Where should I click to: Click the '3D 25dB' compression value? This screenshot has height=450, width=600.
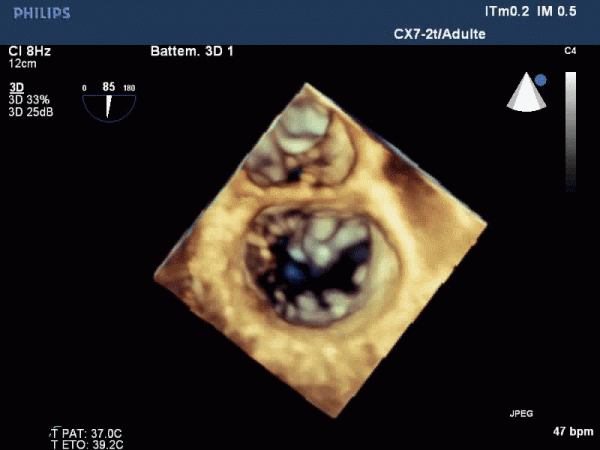pos(31,112)
